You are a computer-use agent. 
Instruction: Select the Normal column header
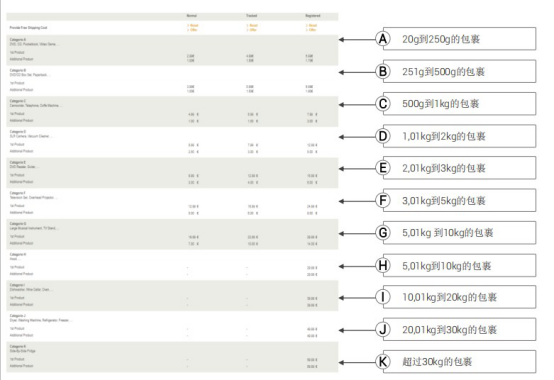point(192,16)
